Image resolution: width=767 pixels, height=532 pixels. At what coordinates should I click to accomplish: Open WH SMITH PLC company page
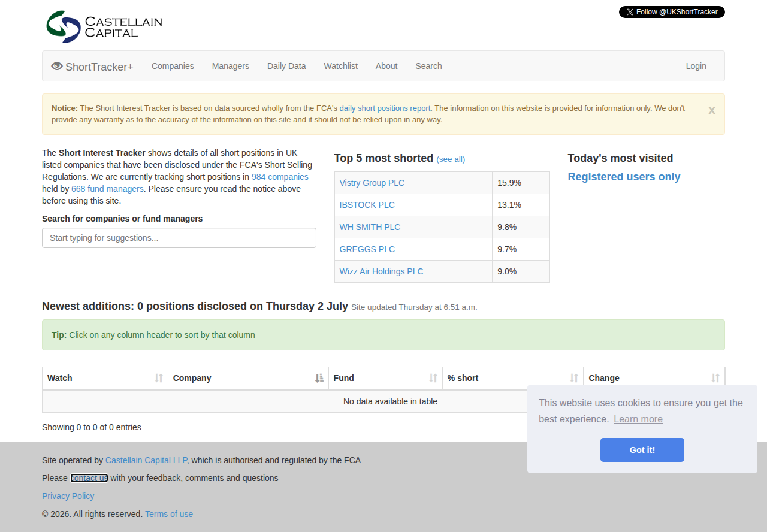(x=370, y=227)
